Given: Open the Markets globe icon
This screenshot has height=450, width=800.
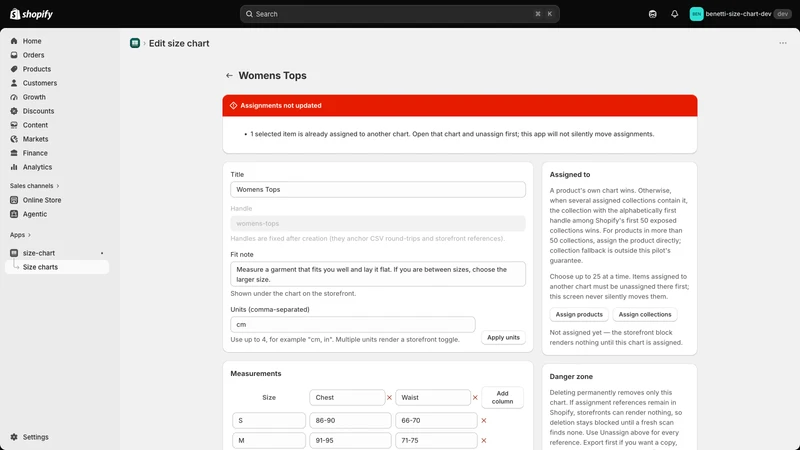Looking at the screenshot, I should [14, 139].
